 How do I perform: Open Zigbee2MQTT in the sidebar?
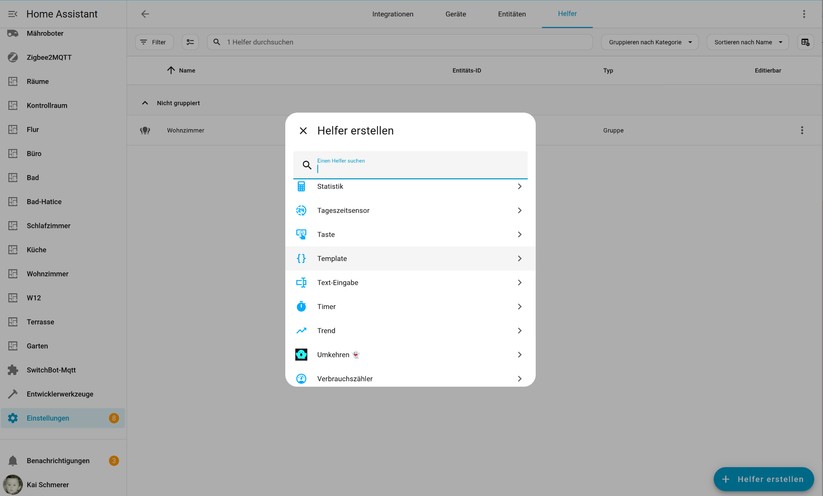(x=49, y=58)
